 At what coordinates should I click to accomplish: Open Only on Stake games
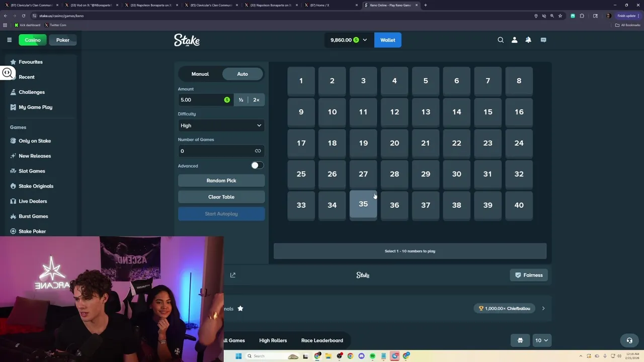pos(40,141)
